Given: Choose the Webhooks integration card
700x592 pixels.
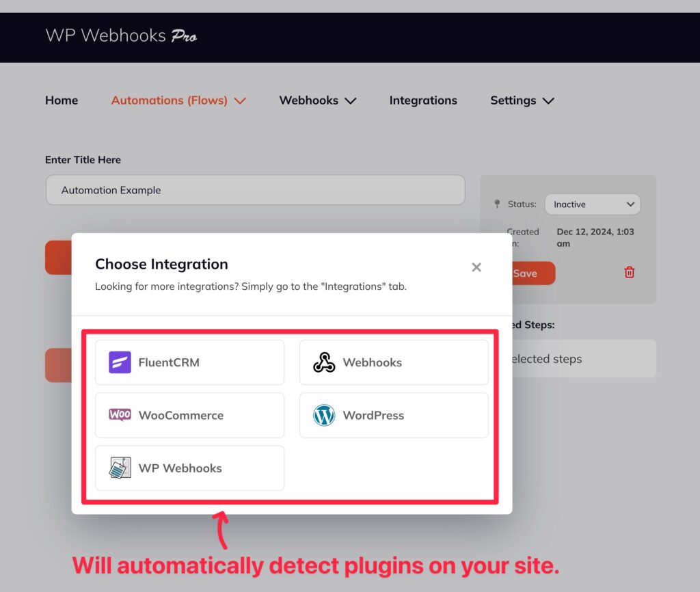Looking at the screenshot, I should point(394,362).
